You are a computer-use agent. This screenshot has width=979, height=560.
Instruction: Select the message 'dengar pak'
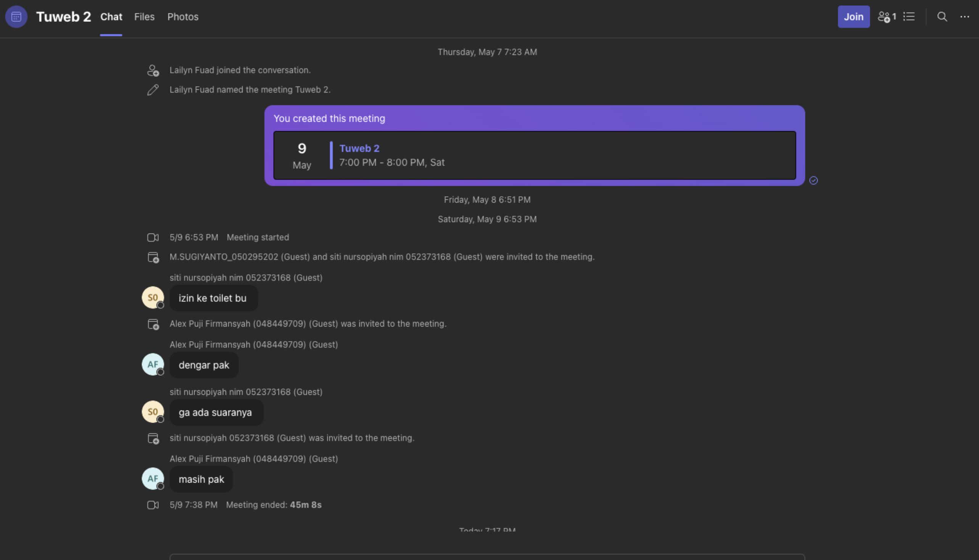204,365
